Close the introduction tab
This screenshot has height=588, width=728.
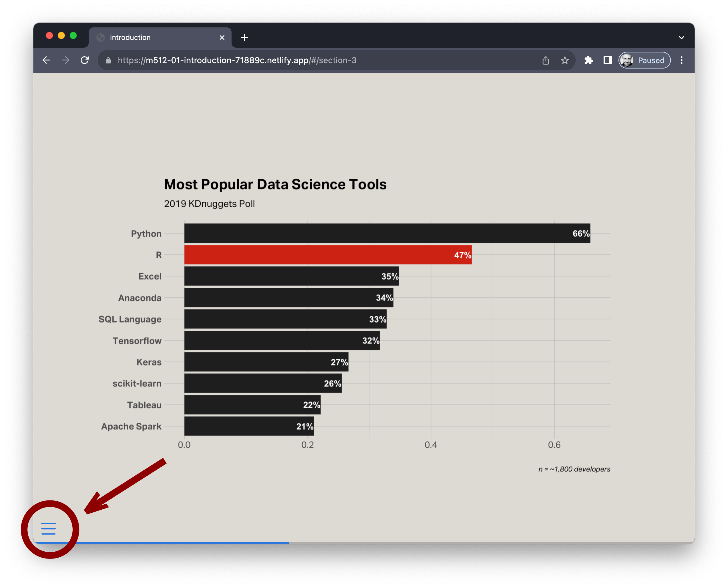(222, 38)
